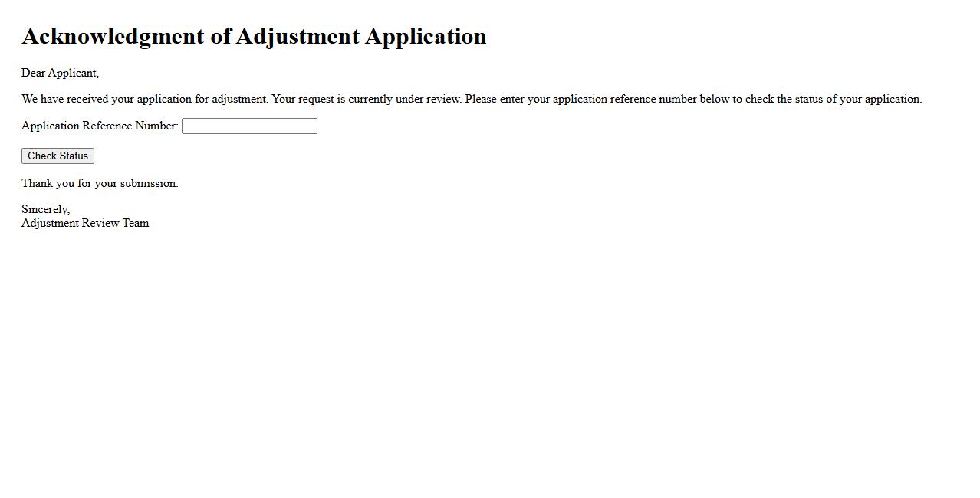Click the Dear Applicant greeting line
Image resolution: width=980 pixels, height=498 pixels.
click(x=60, y=74)
